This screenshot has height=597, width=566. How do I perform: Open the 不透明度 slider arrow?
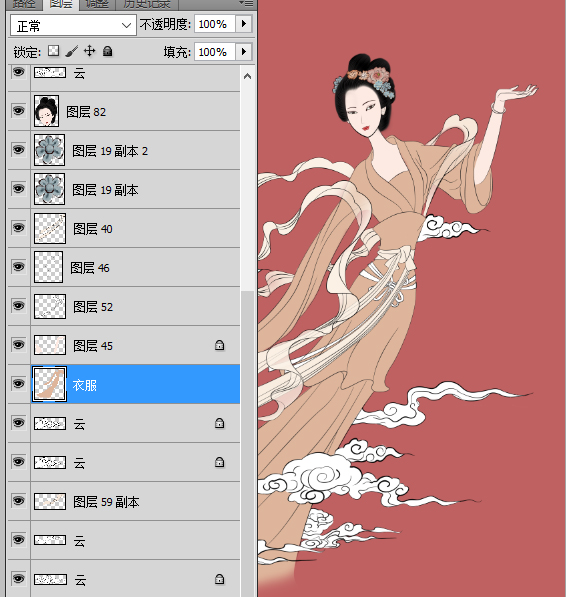pos(244,24)
